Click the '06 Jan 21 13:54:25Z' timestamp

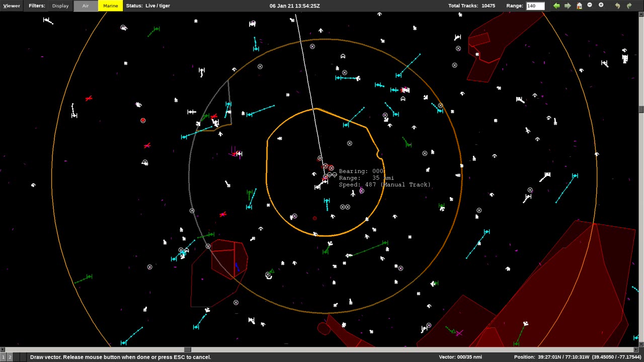[295, 6]
